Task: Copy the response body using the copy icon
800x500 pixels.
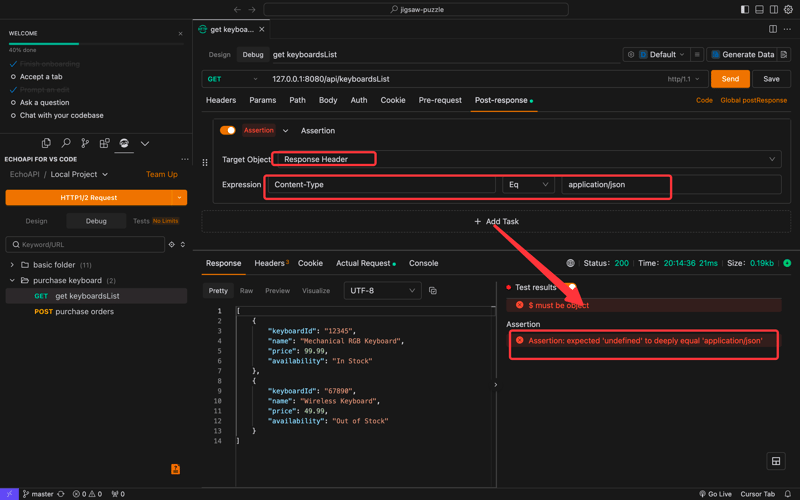Action: [x=433, y=291]
